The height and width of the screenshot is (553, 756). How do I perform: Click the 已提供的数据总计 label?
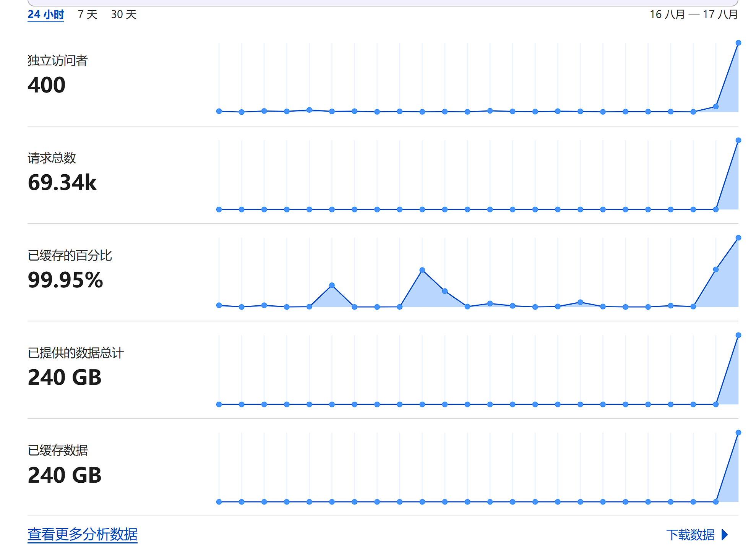tap(76, 353)
